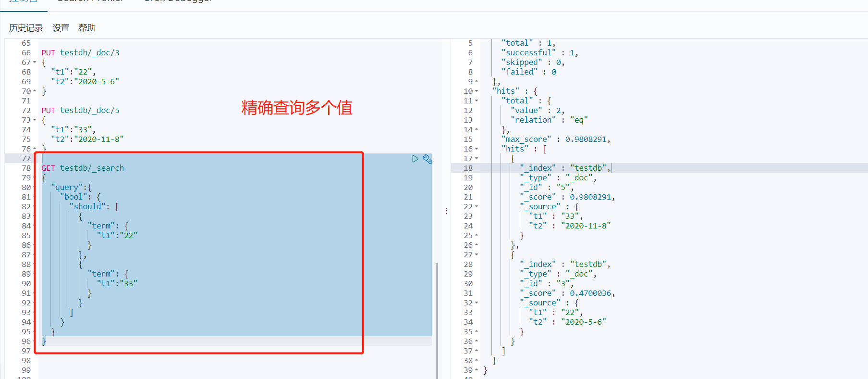The image size is (868, 379).
Task: Place cursor on 'PUT testdb/_doc/5' line
Action: pyautogui.click(x=80, y=111)
